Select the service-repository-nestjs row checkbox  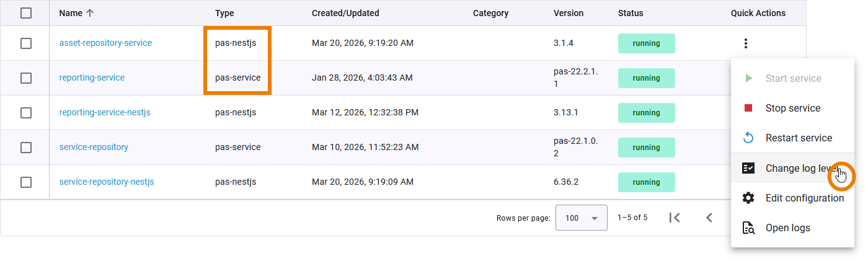(26, 182)
